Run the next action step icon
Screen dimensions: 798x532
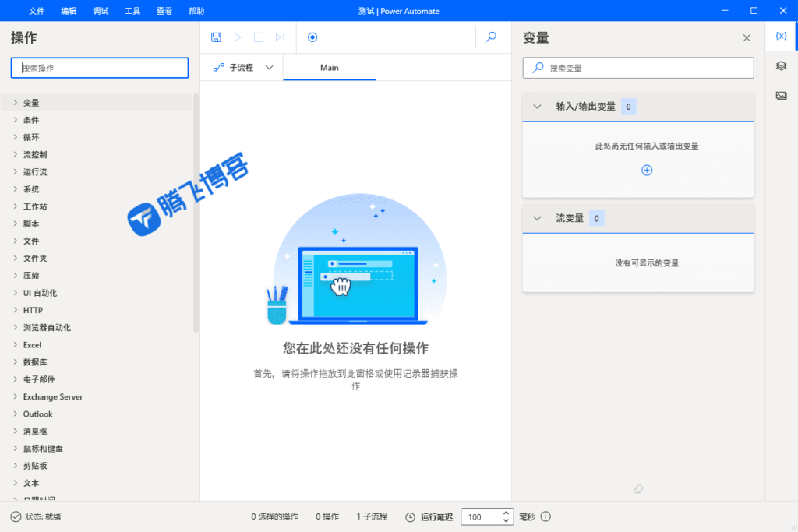[278, 37]
